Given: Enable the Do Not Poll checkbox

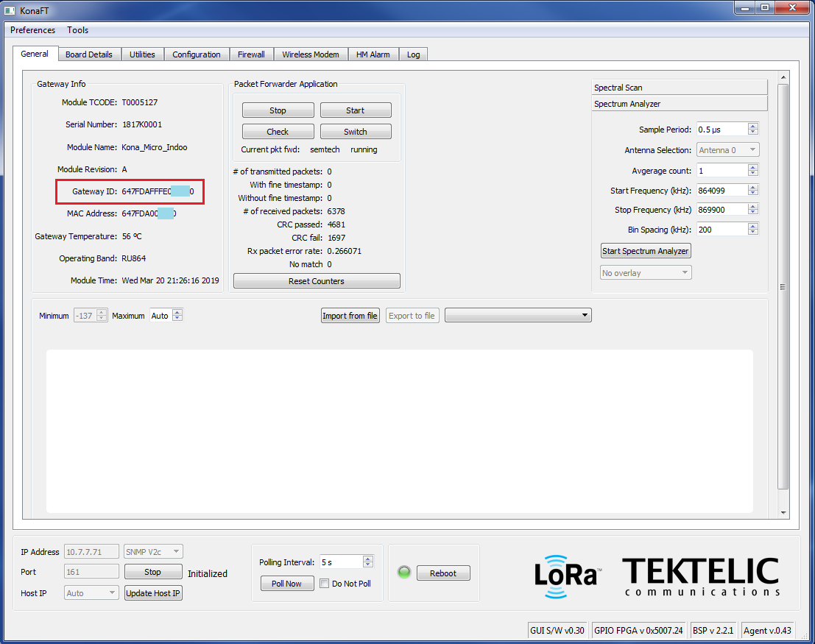Looking at the screenshot, I should coord(324,584).
